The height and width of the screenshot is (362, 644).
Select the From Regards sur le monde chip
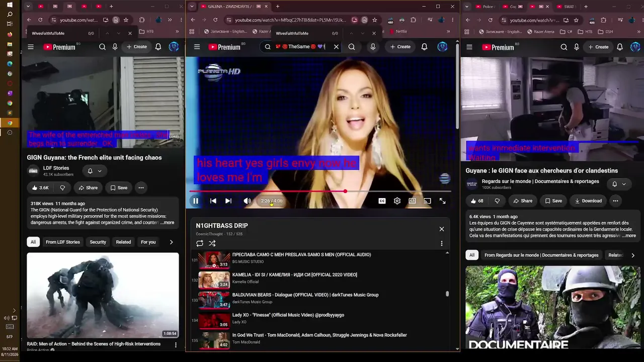(541, 255)
